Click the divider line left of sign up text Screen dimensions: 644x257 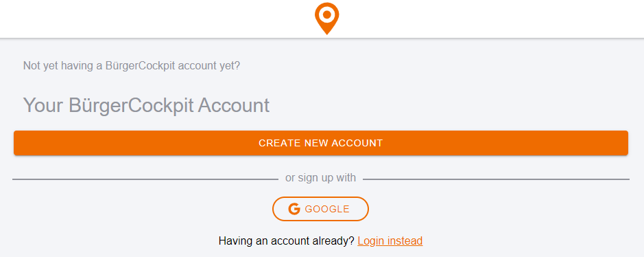[145, 179]
